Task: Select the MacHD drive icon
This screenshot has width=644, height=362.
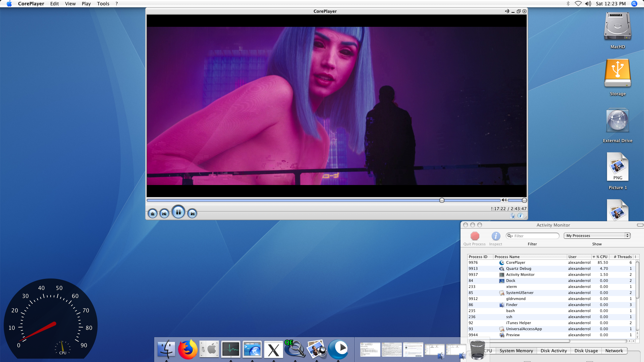Action: click(x=618, y=27)
